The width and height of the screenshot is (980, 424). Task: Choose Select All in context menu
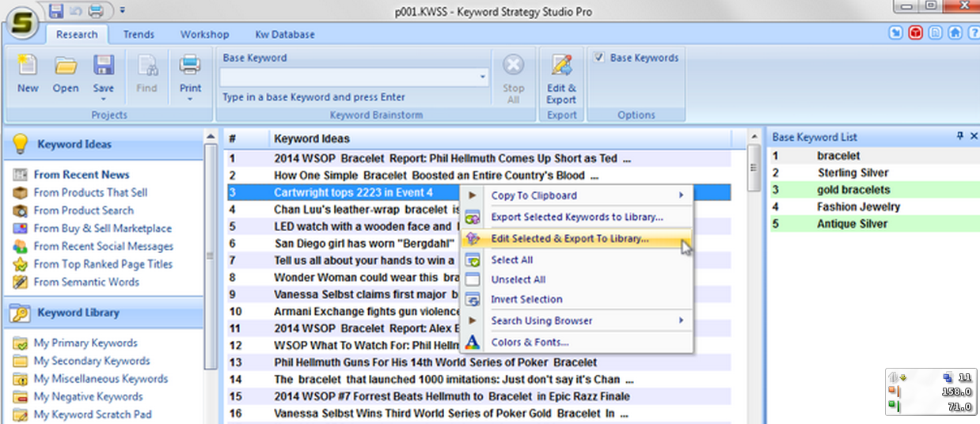(576, 259)
